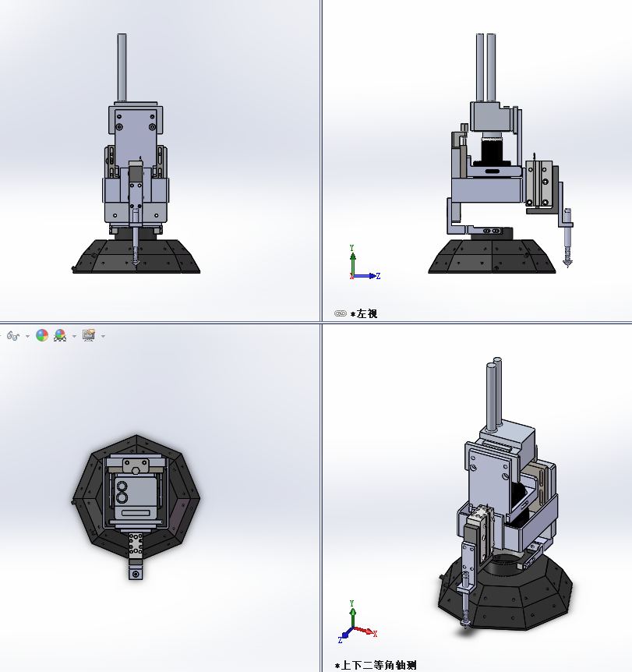
Task: Click the view link chain icon beside *左视
Action: [x=341, y=313]
